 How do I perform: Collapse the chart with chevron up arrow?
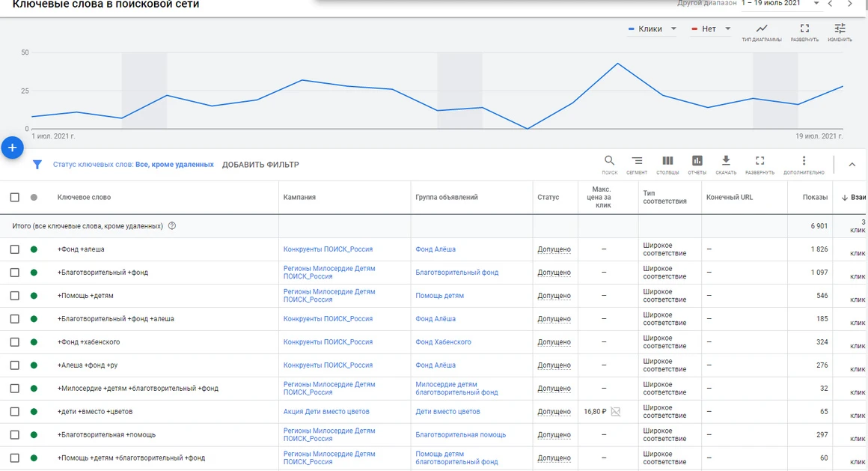(x=852, y=165)
